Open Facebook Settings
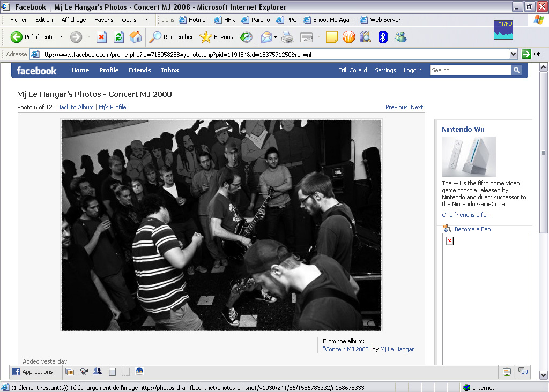This screenshot has height=392, width=549. (385, 70)
